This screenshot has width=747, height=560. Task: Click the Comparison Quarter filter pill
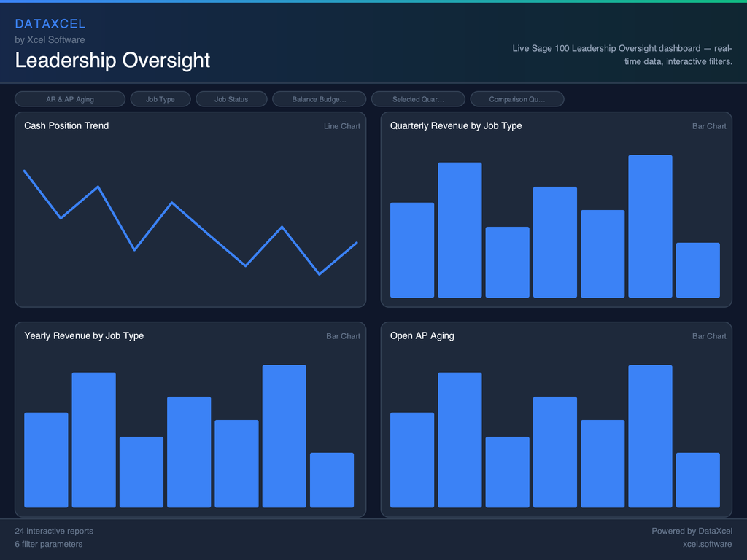(516, 99)
